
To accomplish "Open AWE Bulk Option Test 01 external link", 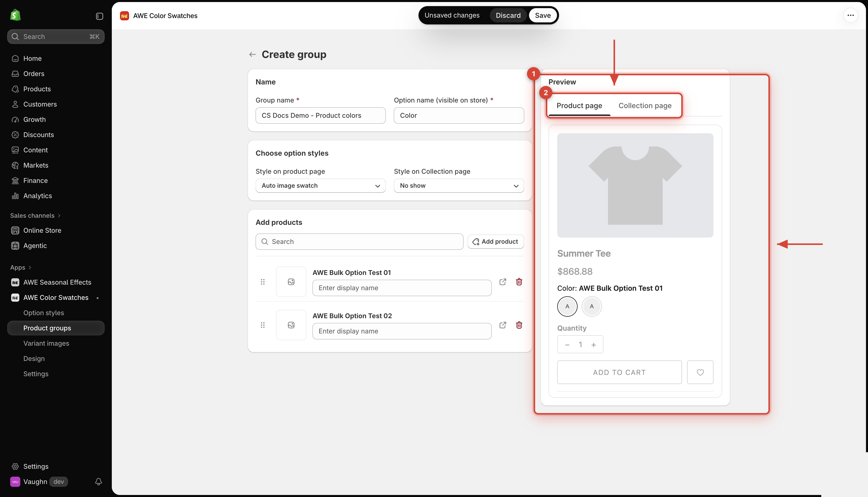I will [x=503, y=282].
